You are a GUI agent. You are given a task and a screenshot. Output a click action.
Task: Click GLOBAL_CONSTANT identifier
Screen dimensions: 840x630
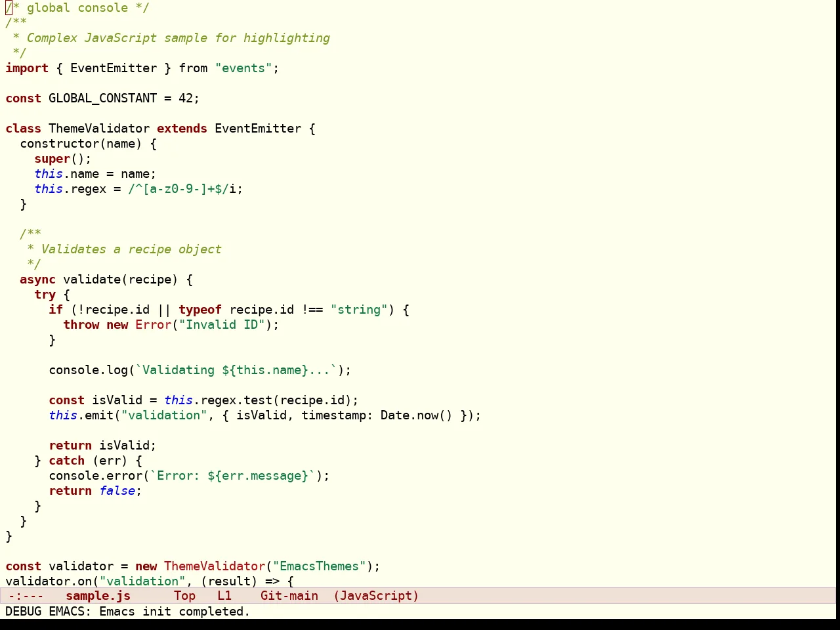click(x=102, y=98)
